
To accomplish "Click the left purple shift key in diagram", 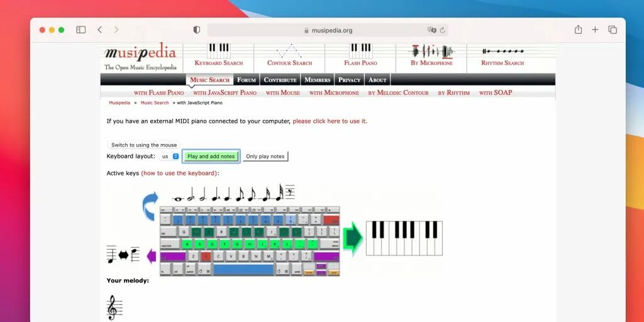I will click(173, 257).
